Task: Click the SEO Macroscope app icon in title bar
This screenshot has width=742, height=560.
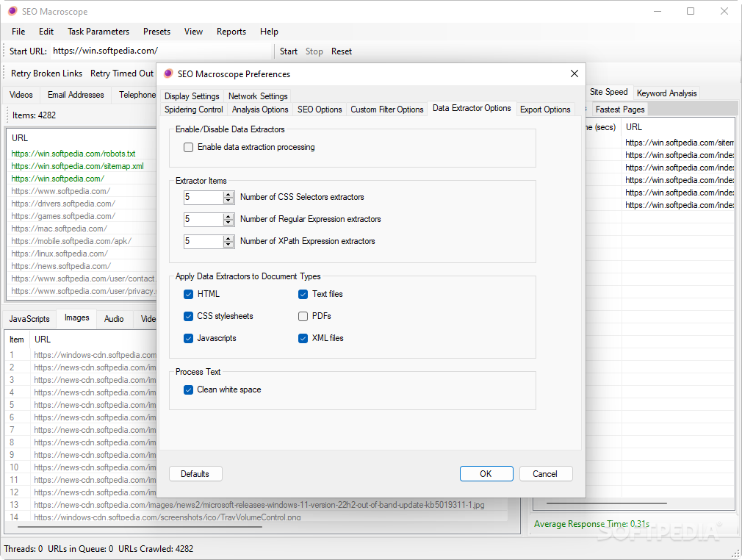Action: pos(12,11)
